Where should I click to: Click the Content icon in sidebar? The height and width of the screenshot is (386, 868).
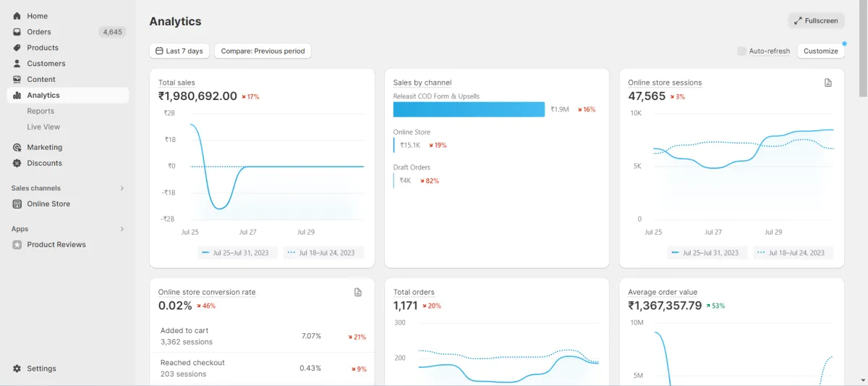pyautogui.click(x=17, y=80)
